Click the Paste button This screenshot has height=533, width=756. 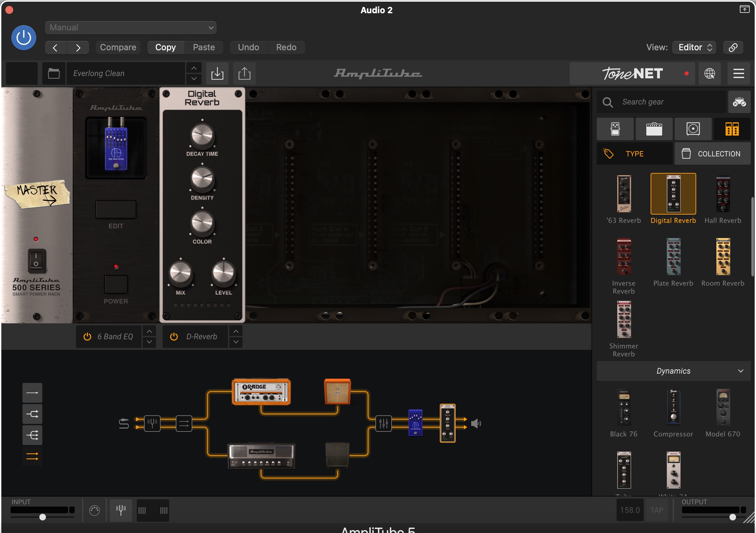click(204, 48)
